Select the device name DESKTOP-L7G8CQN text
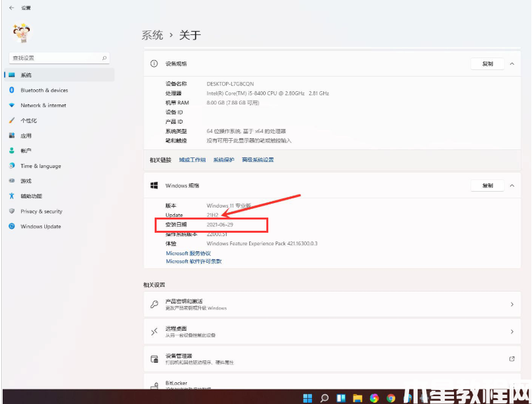This screenshot has height=404, width=532. 230,84
